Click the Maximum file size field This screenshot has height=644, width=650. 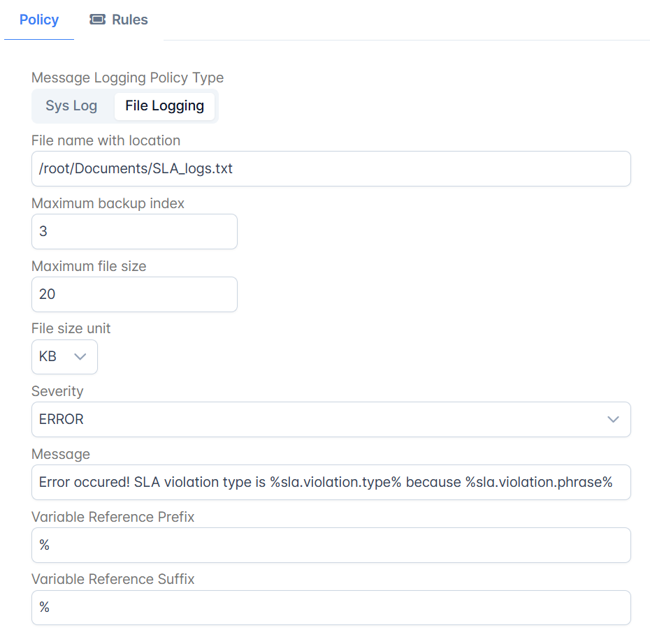(x=134, y=295)
